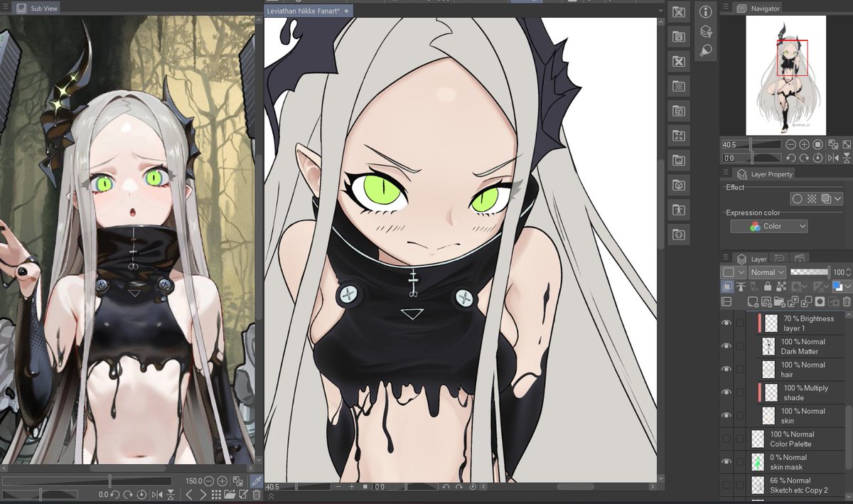Open the Navigator panel menu
Viewport: 853px width, 504px height.
pos(726,8)
